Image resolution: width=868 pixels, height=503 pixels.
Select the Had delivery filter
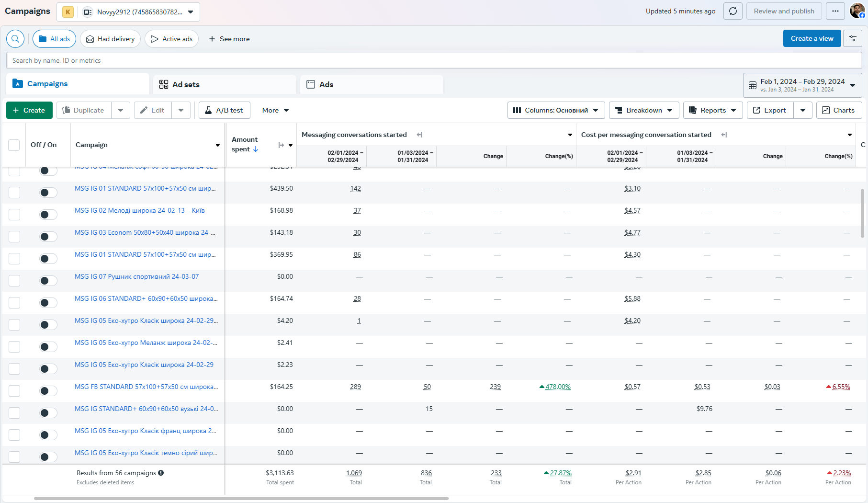(x=110, y=39)
